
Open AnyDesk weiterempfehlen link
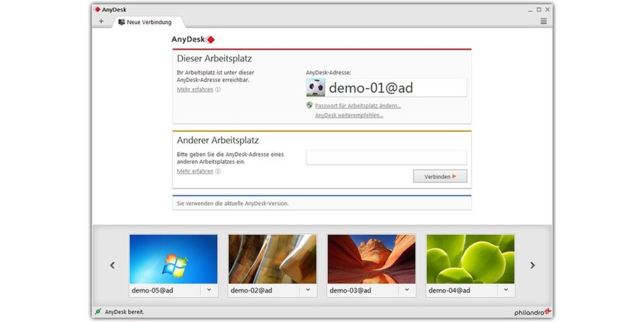[x=349, y=115]
